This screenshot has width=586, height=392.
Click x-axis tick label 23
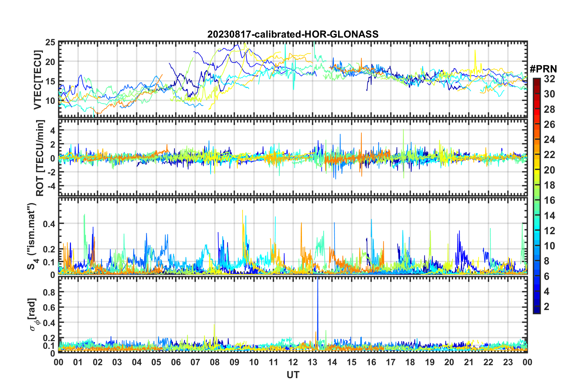click(508, 362)
